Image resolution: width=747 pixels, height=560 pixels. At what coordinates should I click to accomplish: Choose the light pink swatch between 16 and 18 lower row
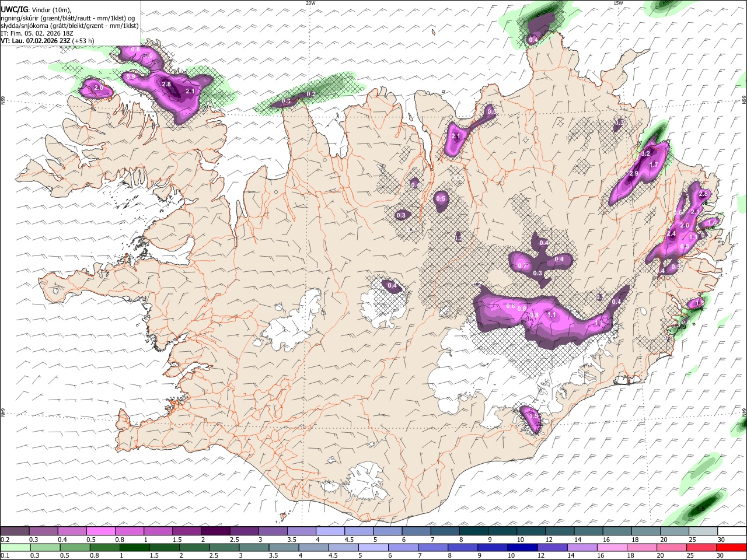point(611,547)
